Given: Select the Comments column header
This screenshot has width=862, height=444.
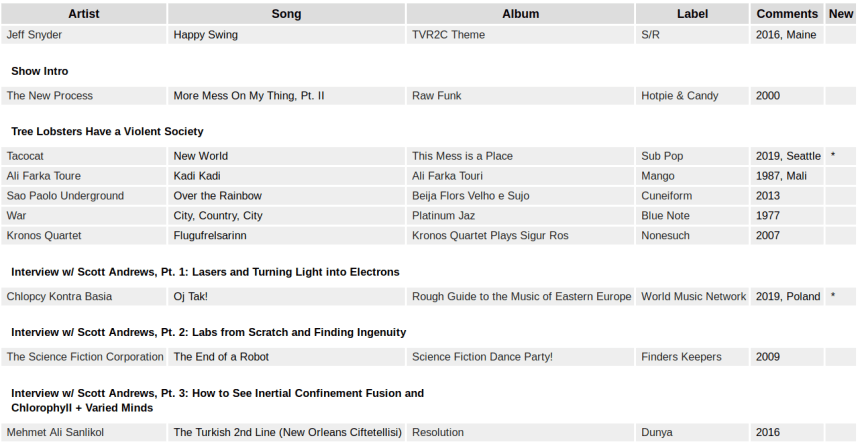Looking at the screenshot, I should click(x=787, y=14).
